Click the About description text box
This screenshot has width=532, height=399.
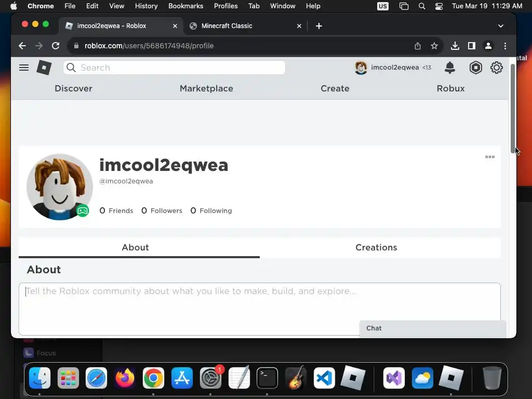coord(260,309)
